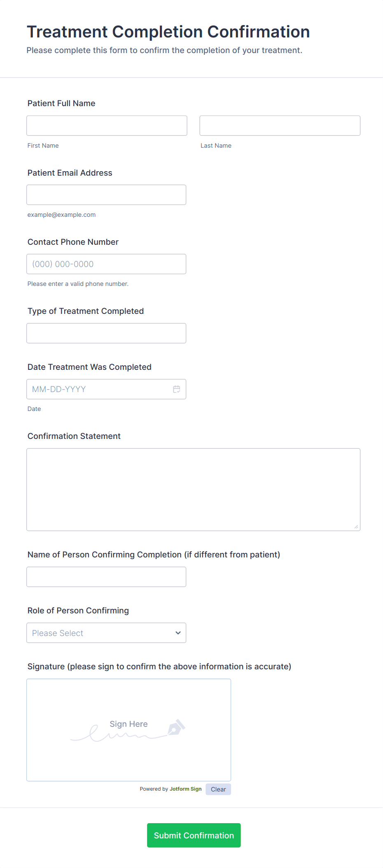Image resolution: width=383 pixels, height=868 pixels.
Task: Open the date picker calendar icon
Action: pos(177,389)
